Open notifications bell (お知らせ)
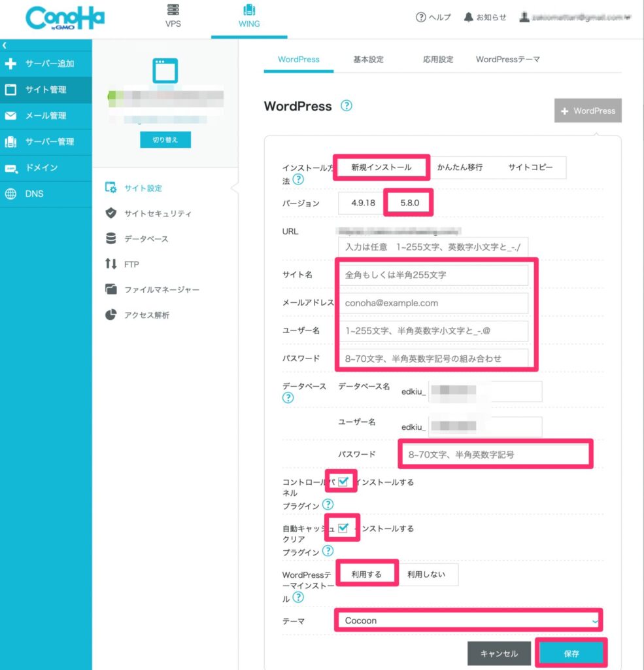The height and width of the screenshot is (670, 644). pos(484,17)
